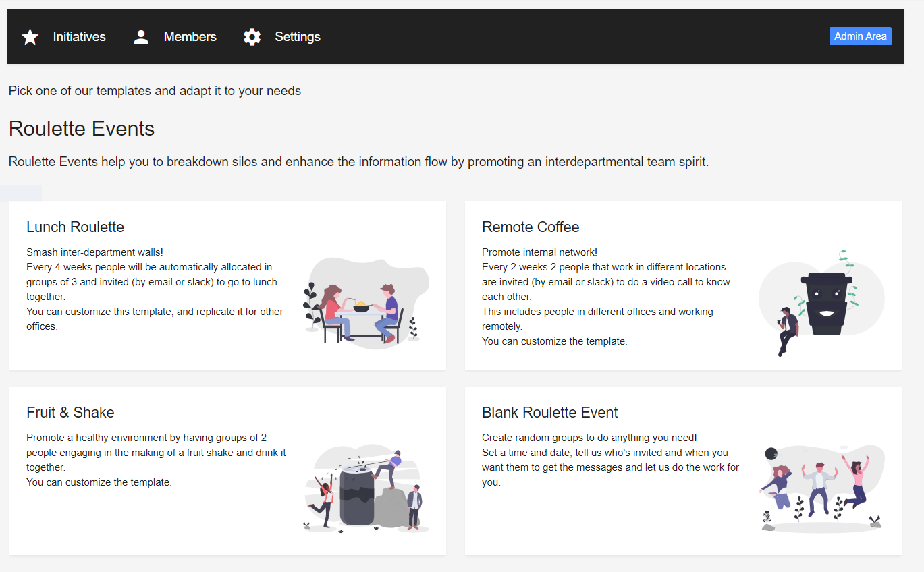
Task: Click the star icon beside Initiatives
Action: tap(30, 37)
